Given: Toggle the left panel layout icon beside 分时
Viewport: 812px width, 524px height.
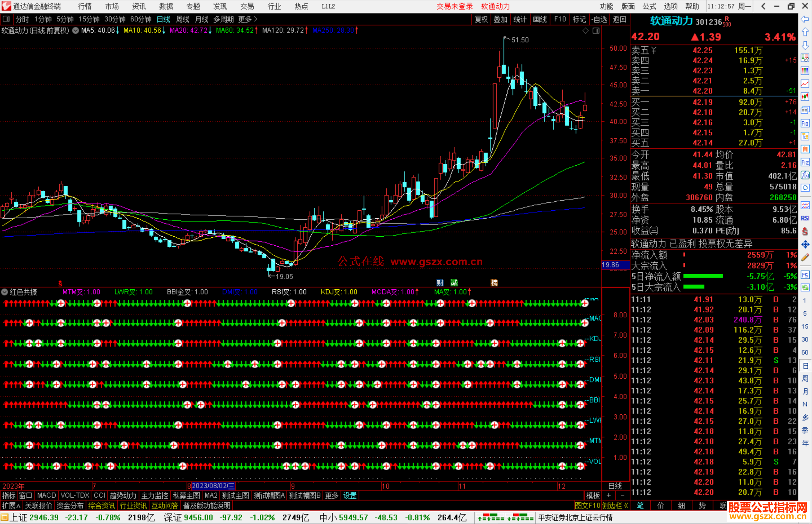Looking at the screenshot, I should (x=6, y=19).
